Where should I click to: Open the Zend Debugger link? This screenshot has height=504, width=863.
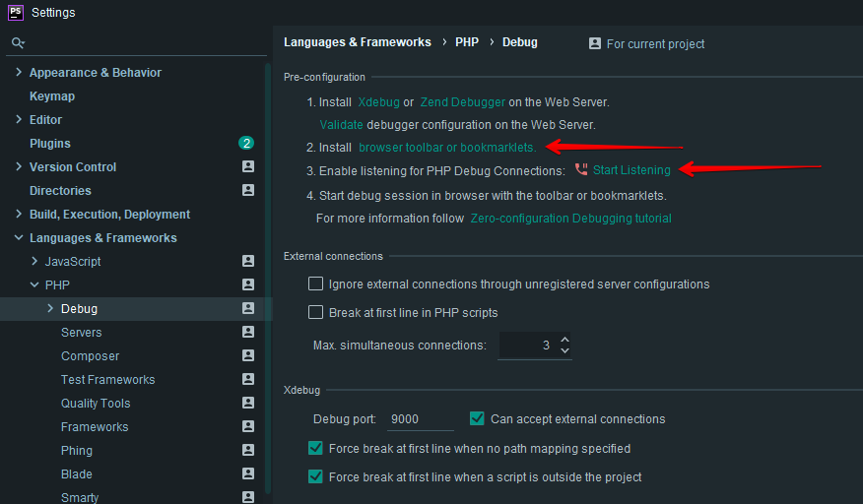pos(462,102)
